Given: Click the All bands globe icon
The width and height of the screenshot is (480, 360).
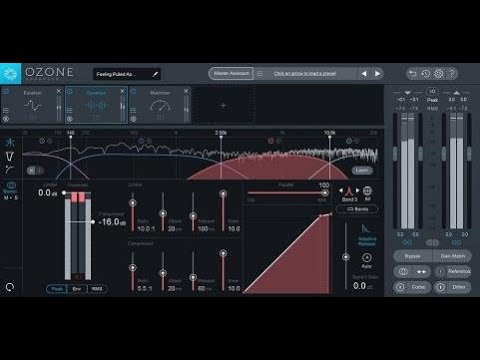Looking at the screenshot, I should click(367, 191).
